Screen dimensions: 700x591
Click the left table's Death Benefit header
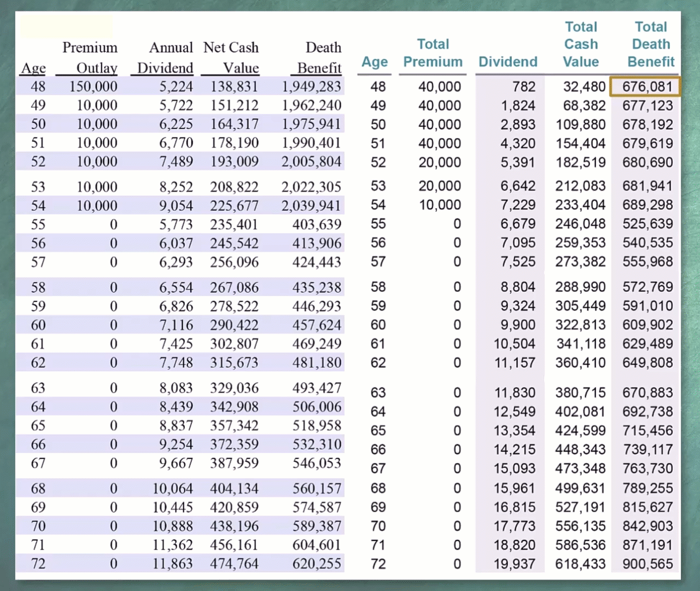click(319, 57)
